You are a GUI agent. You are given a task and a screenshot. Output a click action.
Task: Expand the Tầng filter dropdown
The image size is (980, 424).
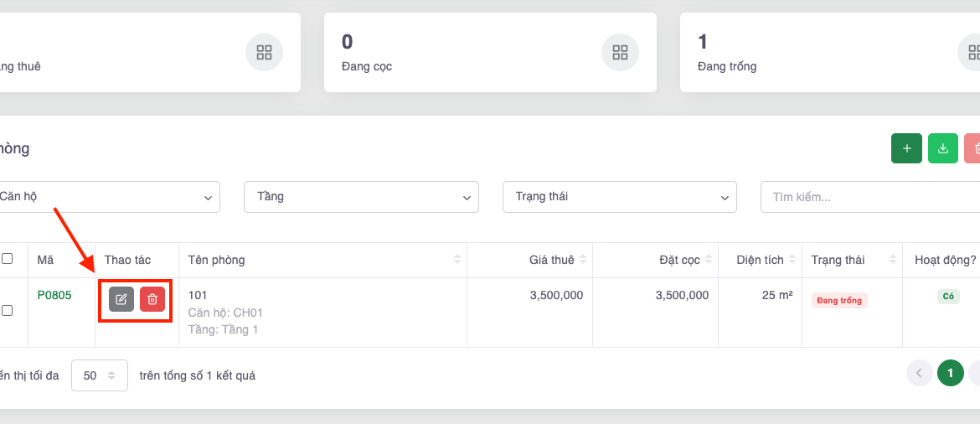click(x=361, y=197)
